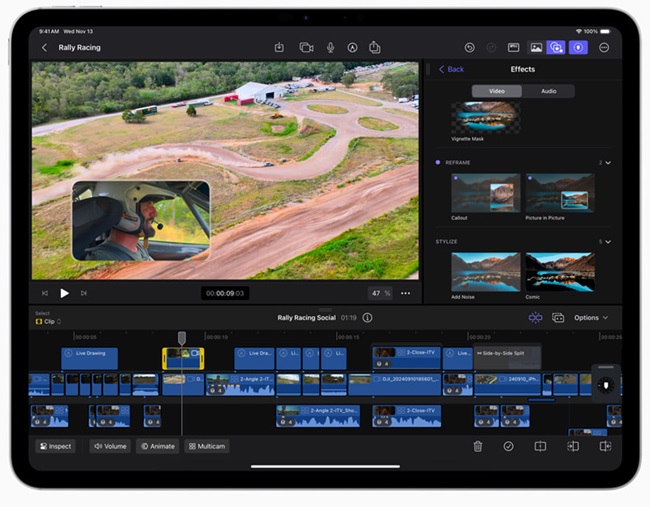
Task: Tap the share/export icon in top toolbar
Action: pos(375,47)
